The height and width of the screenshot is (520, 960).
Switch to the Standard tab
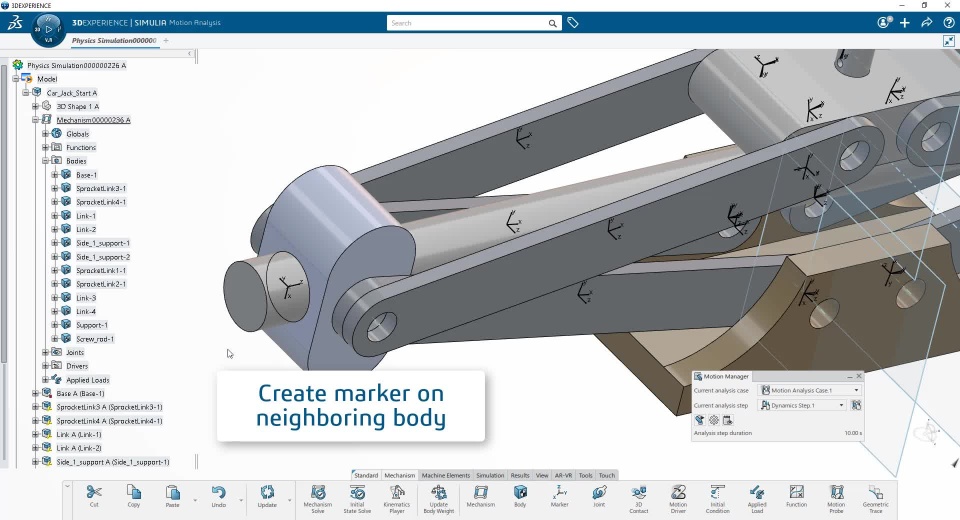(x=366, y=475)
